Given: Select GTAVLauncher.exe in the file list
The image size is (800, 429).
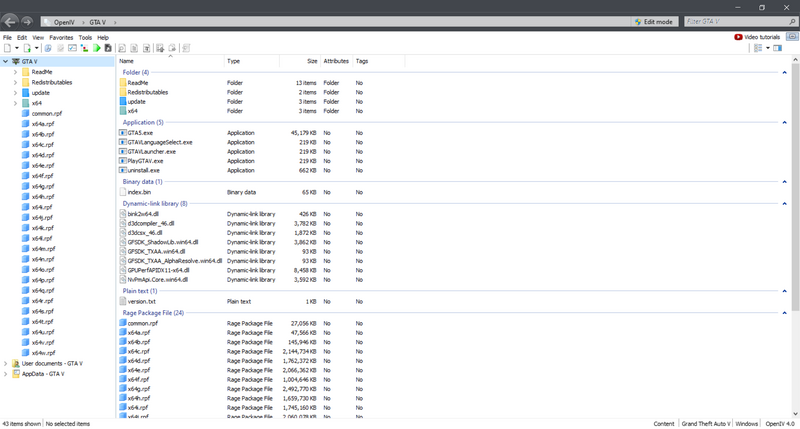Looking at the screenshot, I should (152, 152).
